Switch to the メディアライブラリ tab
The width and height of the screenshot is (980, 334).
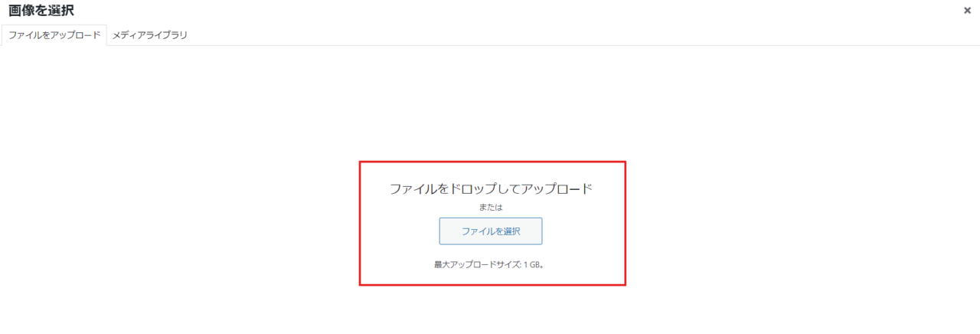(x=150, y=35)
